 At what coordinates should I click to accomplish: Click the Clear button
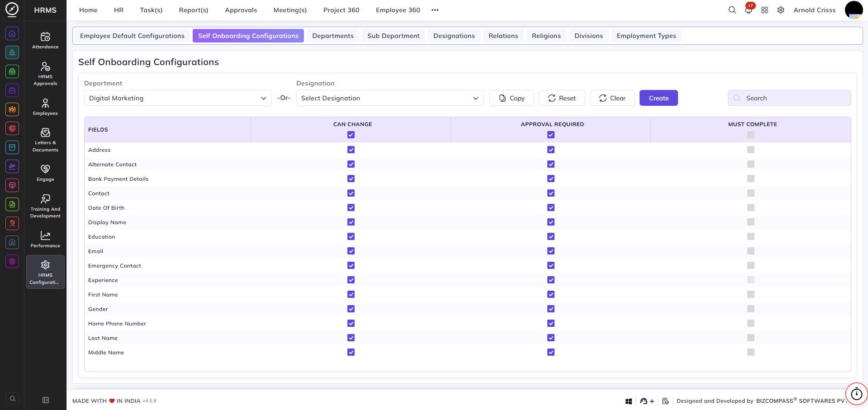[612, 98]
